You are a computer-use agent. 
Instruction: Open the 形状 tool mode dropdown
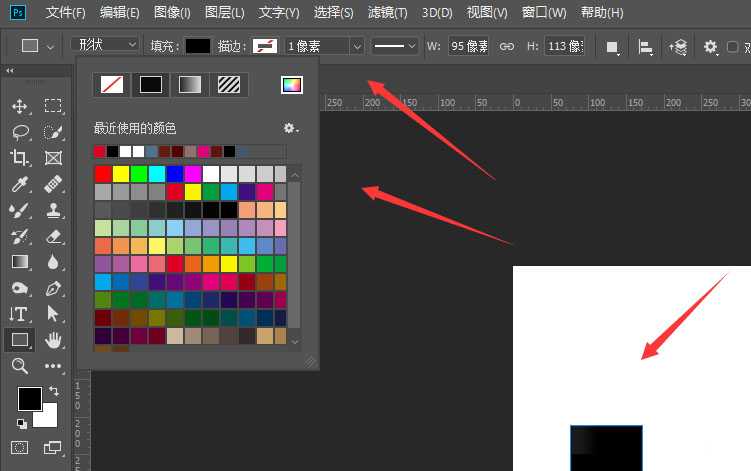(x=105, y=45)
